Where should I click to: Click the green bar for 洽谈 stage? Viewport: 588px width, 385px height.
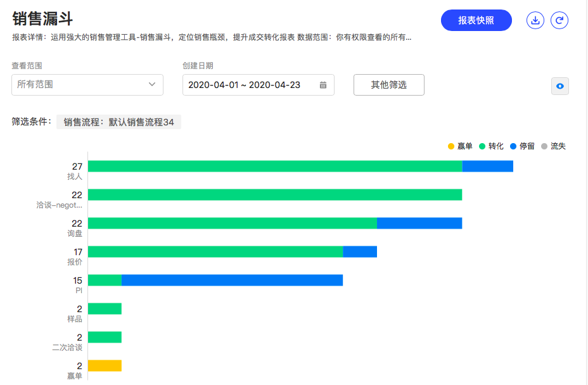(x=274, y=194)
